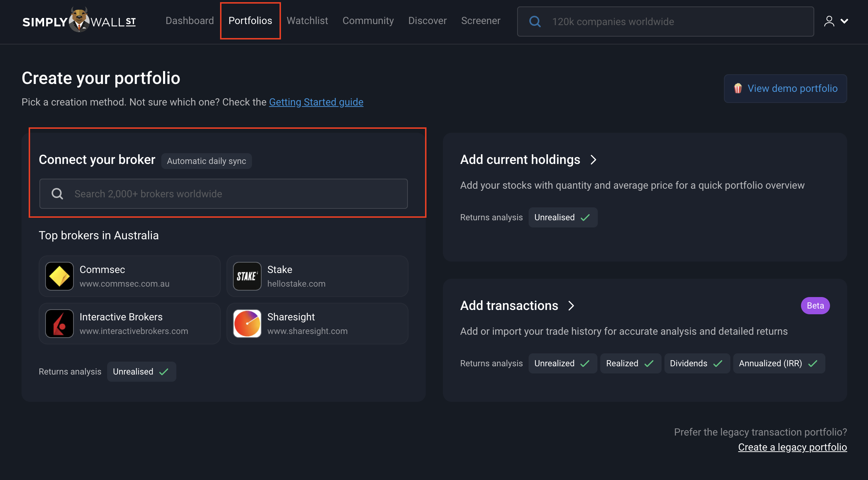Open View demo portfolio
The image size is (868, 480).
click(x=786, y=89)
